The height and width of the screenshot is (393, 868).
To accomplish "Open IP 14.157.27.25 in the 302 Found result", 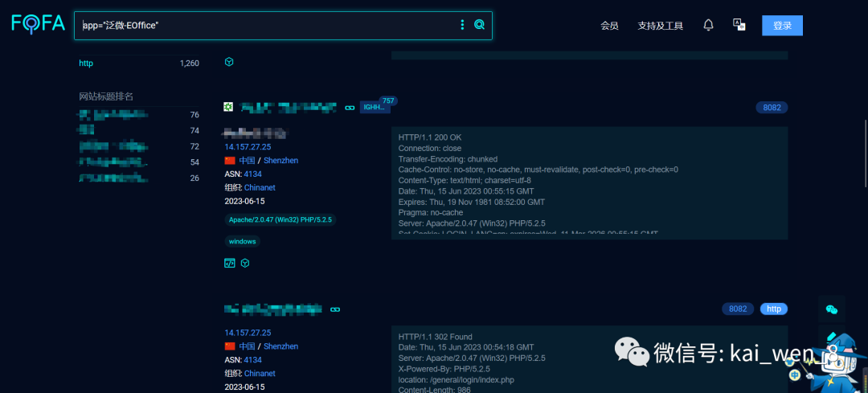I will point(248,333).
